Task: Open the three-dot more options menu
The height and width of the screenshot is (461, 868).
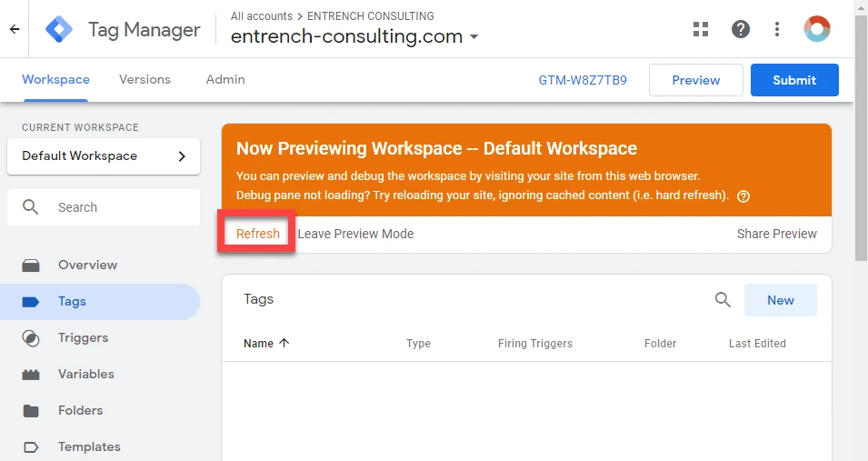Action: click(x=777, y=29)
